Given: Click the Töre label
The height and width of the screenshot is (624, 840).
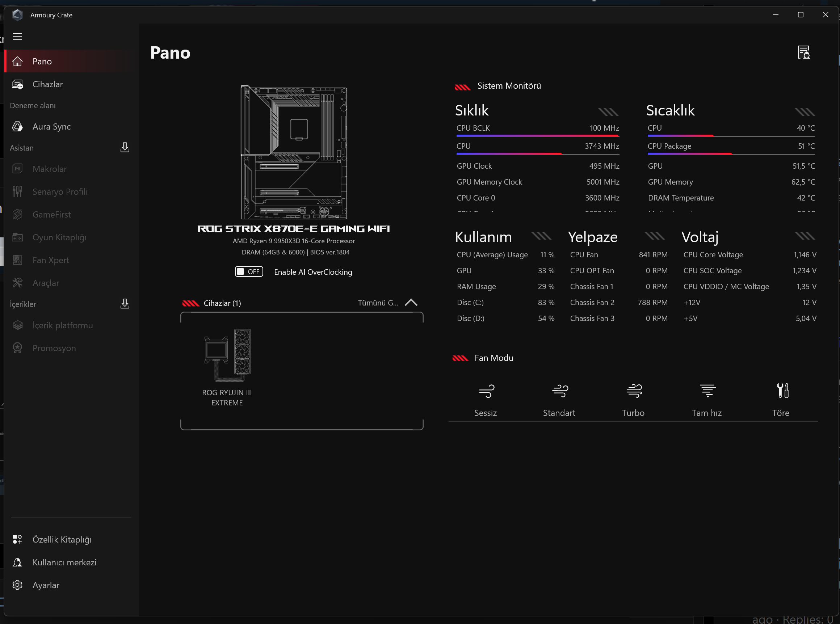Looking at the screenshot, I should click(781, 413).
